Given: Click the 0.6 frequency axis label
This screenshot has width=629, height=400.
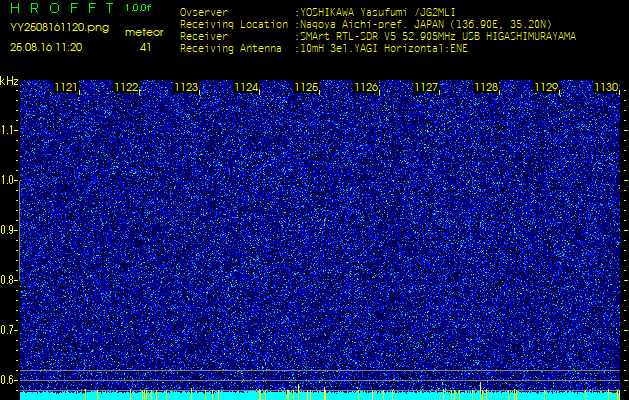Looking at the screenshot, I should pyautogui.click(x=7, y=380).
